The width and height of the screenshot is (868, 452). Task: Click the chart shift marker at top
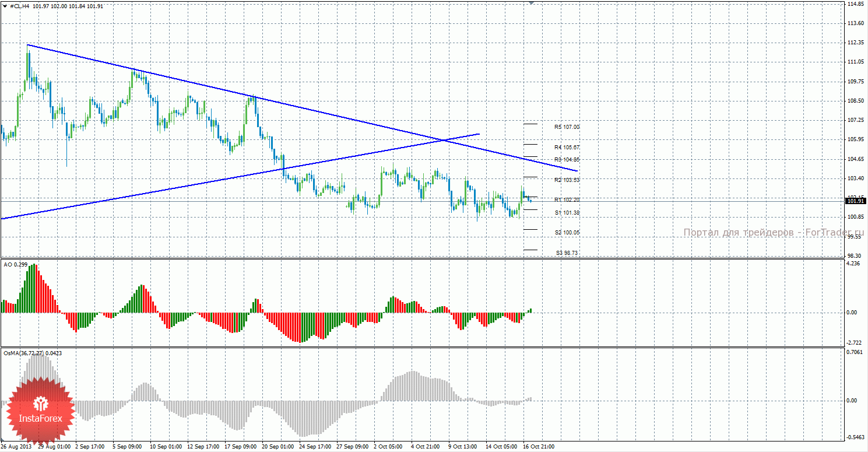pos(531,3)
